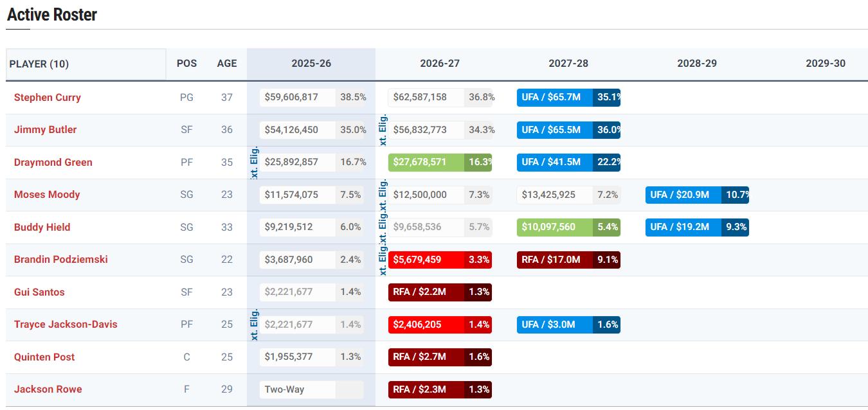Click Buddy Hield's green $10,097,560 salary cell
Image resolution: width=868 pixels, height=410 pixels.
[x=555, y=227]
